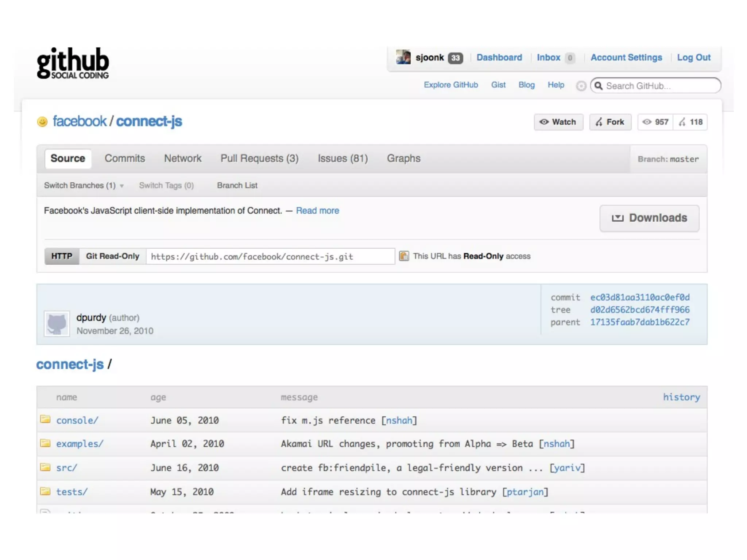Screen dimensions: 747x560
Task: Click the examples folder icon
Action: 45,443
